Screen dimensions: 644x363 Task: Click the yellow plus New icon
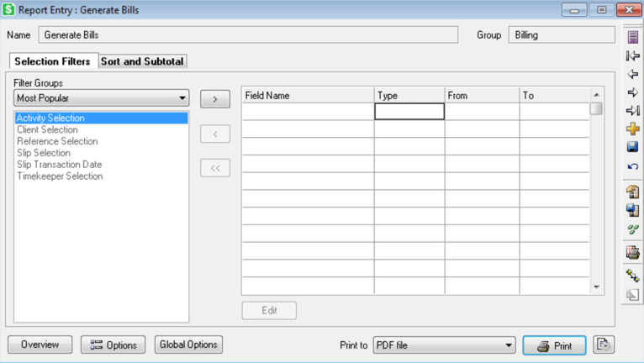pos(632,129)
